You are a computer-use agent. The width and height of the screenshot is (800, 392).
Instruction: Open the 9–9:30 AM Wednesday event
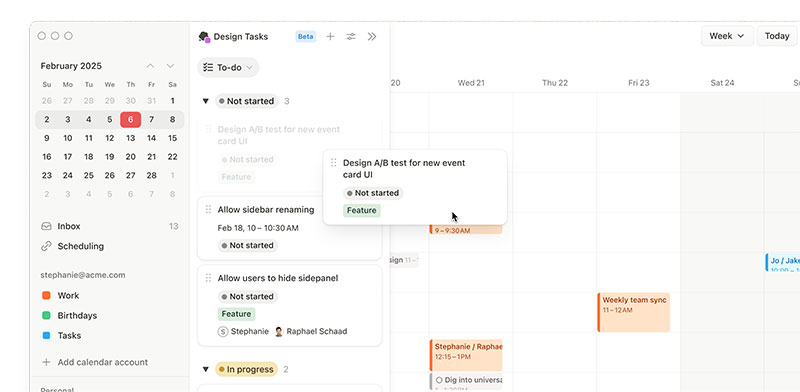click(x=466, y=229)
